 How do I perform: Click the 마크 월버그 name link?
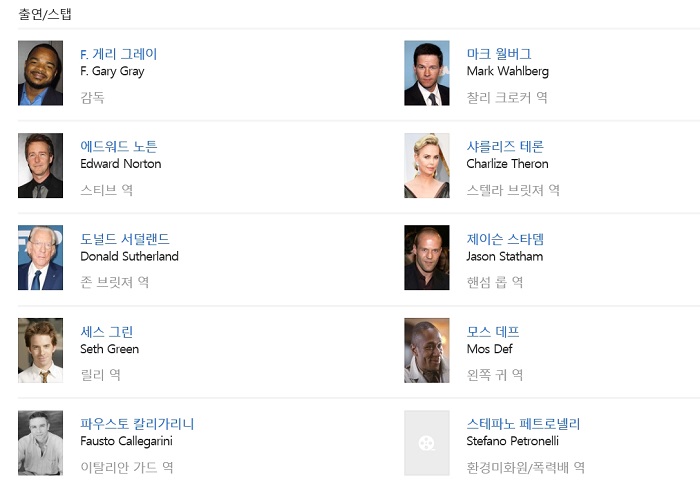coord(499,54)
